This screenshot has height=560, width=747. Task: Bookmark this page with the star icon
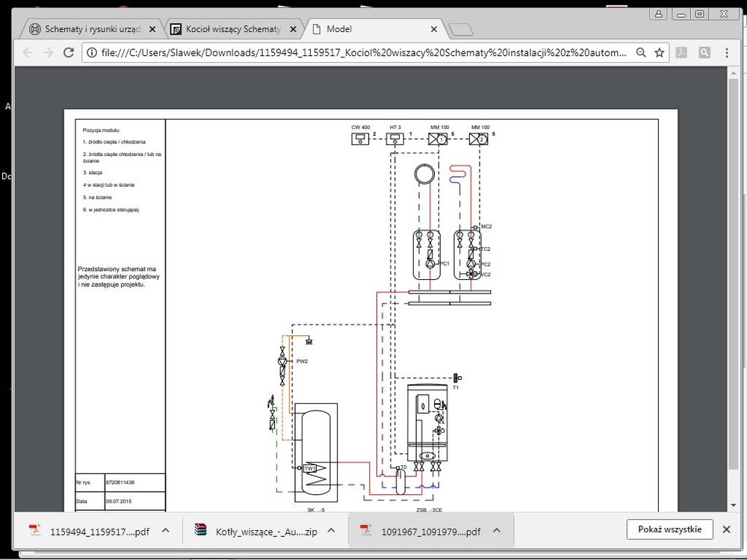coord(660,53)
